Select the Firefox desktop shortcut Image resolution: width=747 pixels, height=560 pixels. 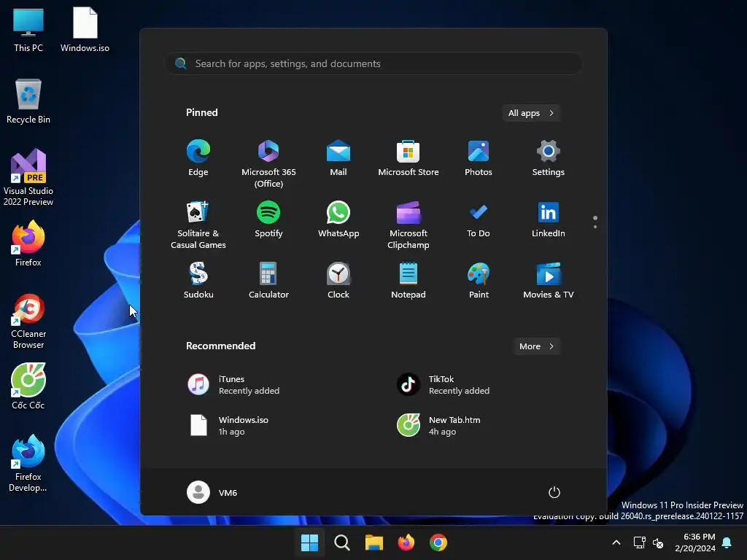(x=28, y=244)
